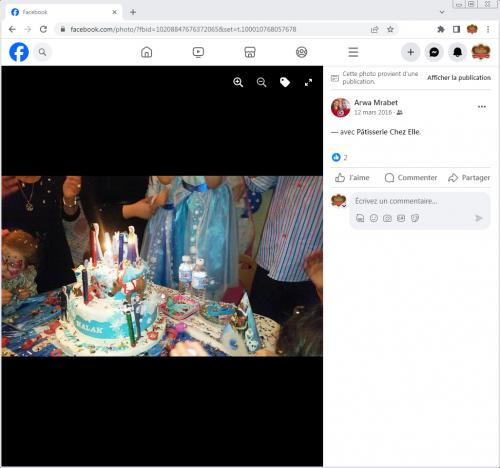
Task: Click the 12 mars 2016 date link
Action: (x=373, y=112)
